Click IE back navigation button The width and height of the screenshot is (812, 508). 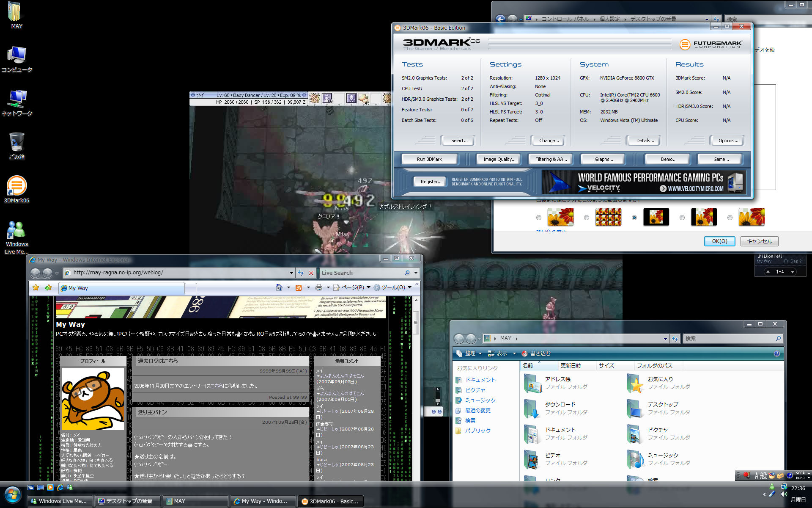36,273
